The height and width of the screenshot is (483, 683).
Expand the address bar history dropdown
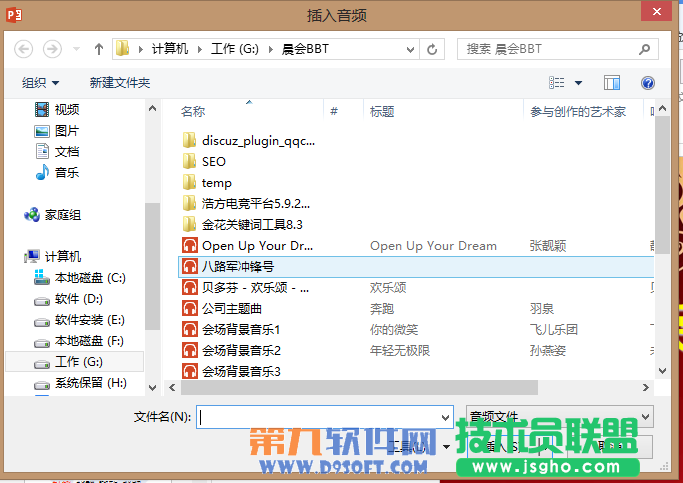[x=410, y=50]
